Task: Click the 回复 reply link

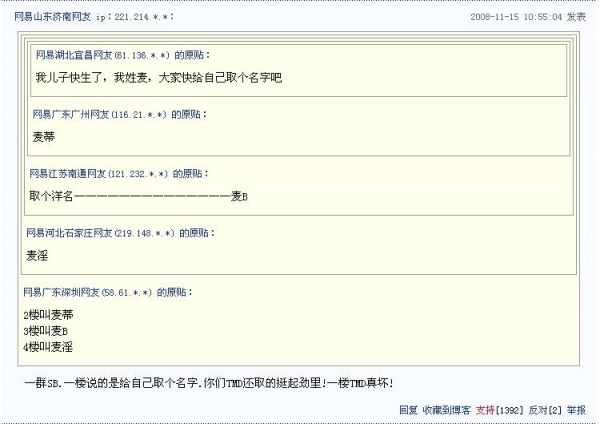Action: click(408, 410)
